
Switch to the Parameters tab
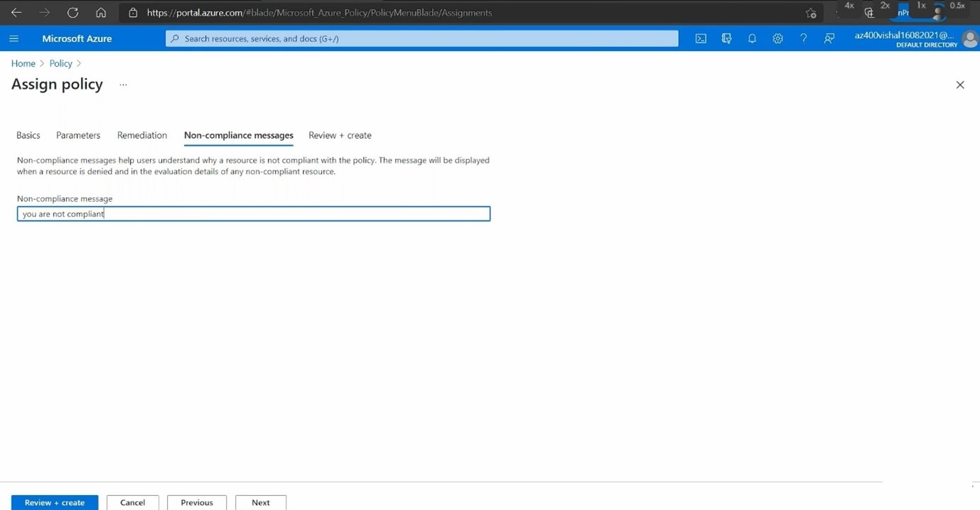pyautogui.click(x=78, y=135)
